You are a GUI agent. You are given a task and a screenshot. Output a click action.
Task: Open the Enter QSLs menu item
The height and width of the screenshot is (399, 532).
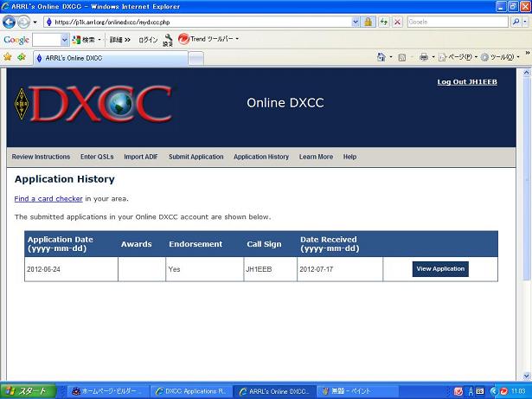tap(97, 157)
